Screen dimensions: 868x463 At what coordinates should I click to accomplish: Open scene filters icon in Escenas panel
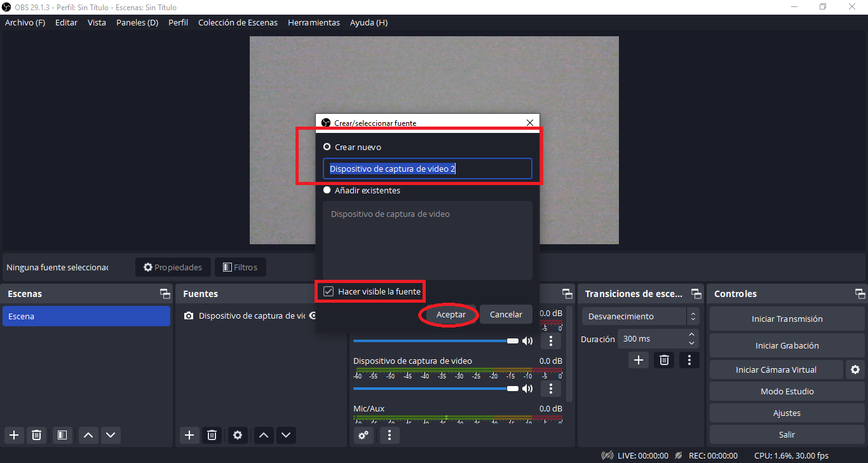click(62, 435)
